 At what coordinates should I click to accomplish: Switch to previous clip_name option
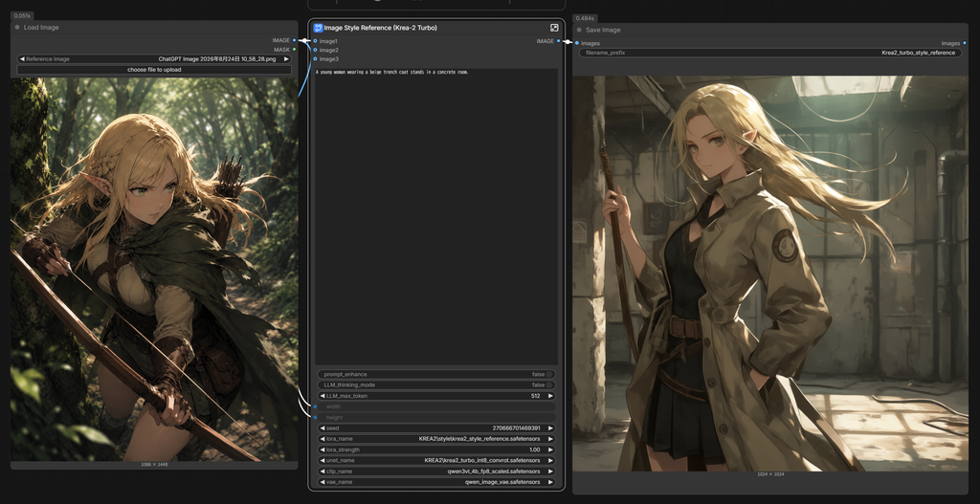pos(322,471)
